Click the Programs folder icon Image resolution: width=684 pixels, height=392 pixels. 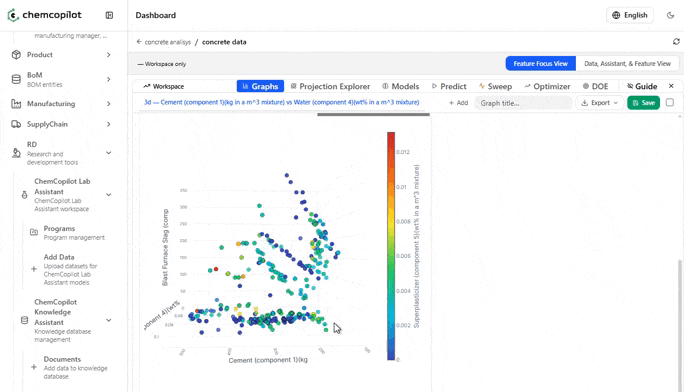[x=34, y=232]
